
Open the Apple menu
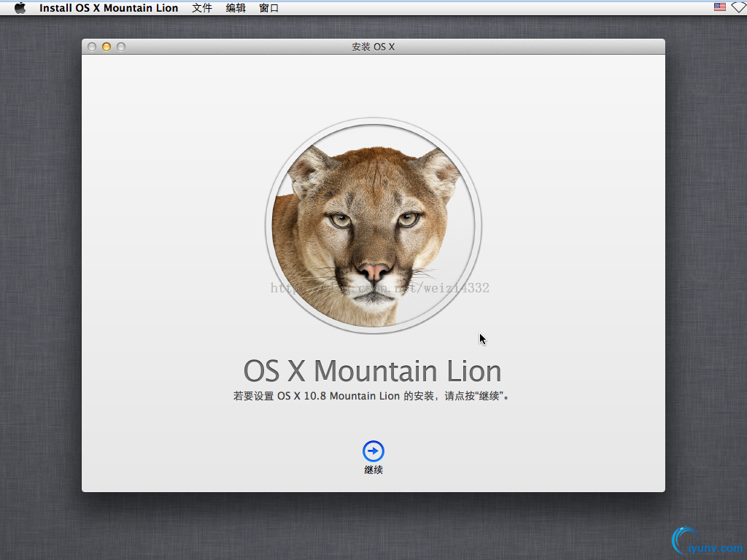tap(20, 8)
